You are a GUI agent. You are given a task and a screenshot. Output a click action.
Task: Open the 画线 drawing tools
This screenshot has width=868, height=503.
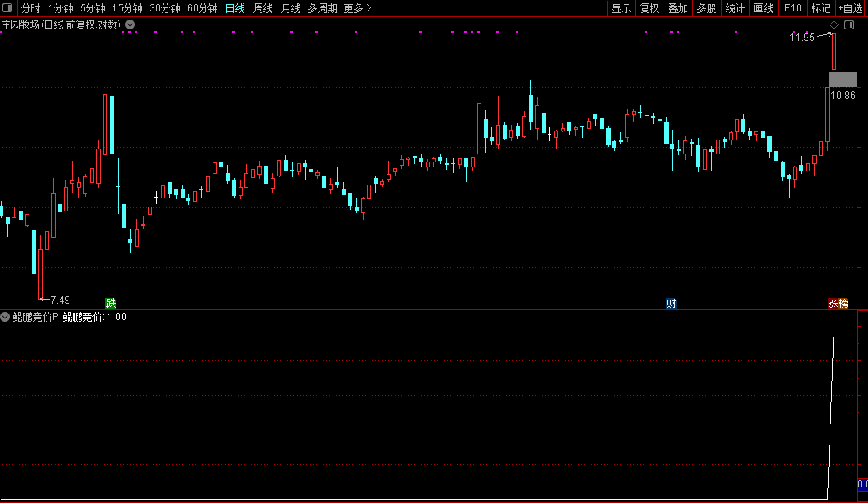763,8
